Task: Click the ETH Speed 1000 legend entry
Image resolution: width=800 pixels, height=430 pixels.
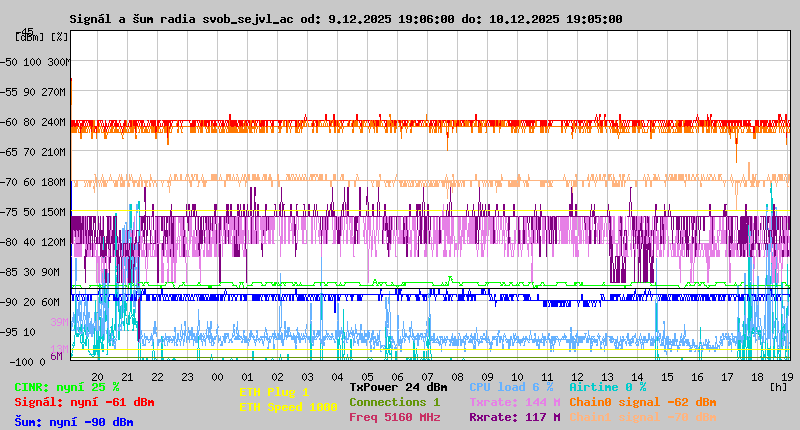Action: pyautogui.click(x=288, y=407)
